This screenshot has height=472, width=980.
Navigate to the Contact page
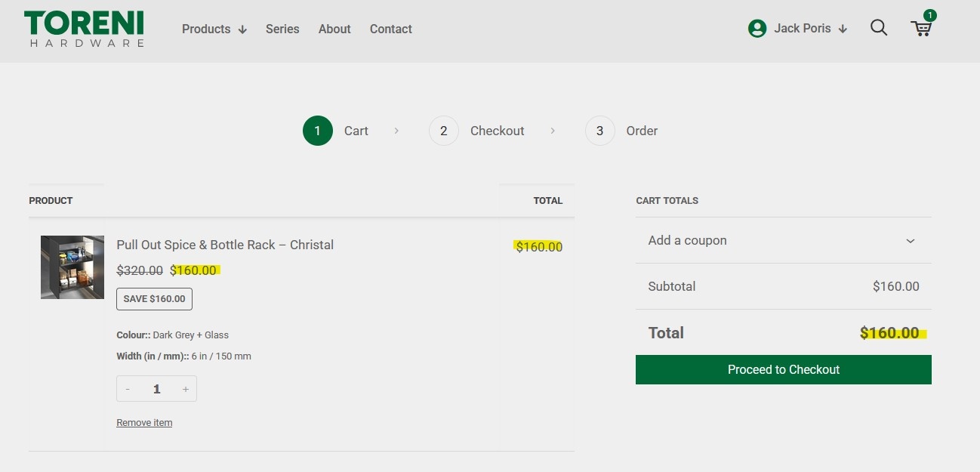click(x=390, y=29)
